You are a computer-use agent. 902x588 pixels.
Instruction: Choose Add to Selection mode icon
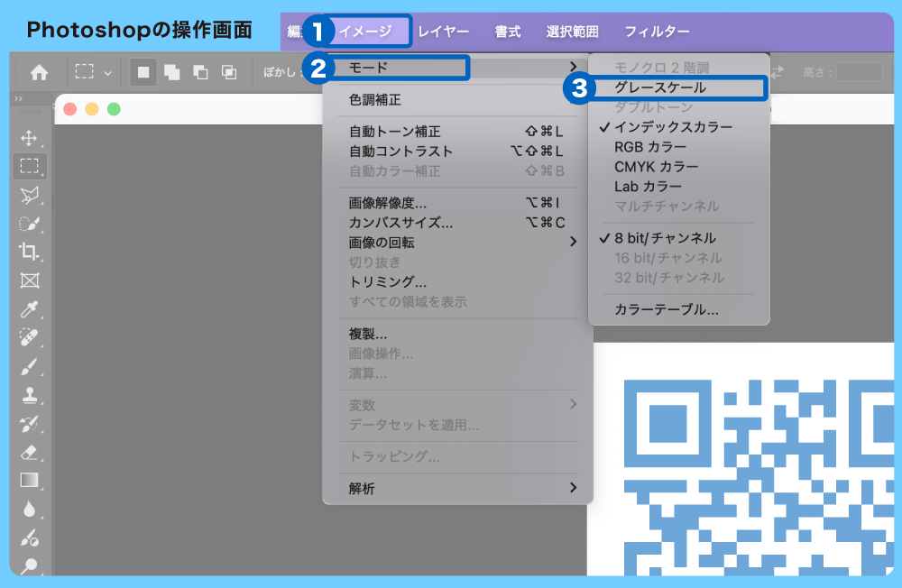[171, 72]
